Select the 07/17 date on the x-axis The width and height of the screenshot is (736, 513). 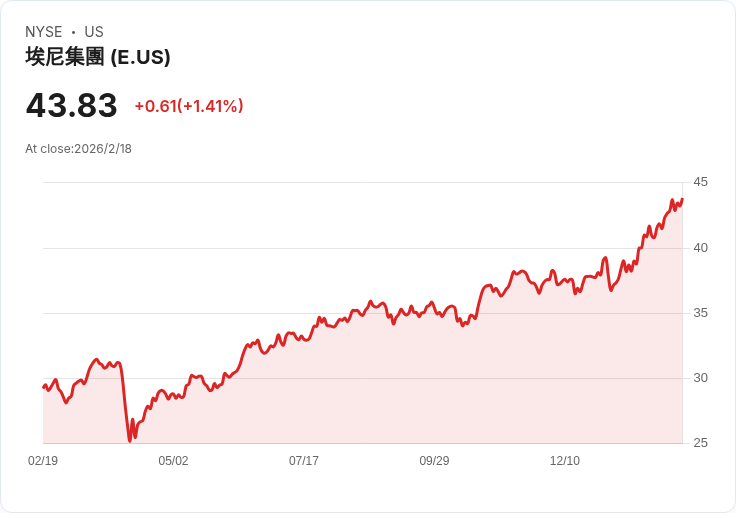(x=304, y=461)
